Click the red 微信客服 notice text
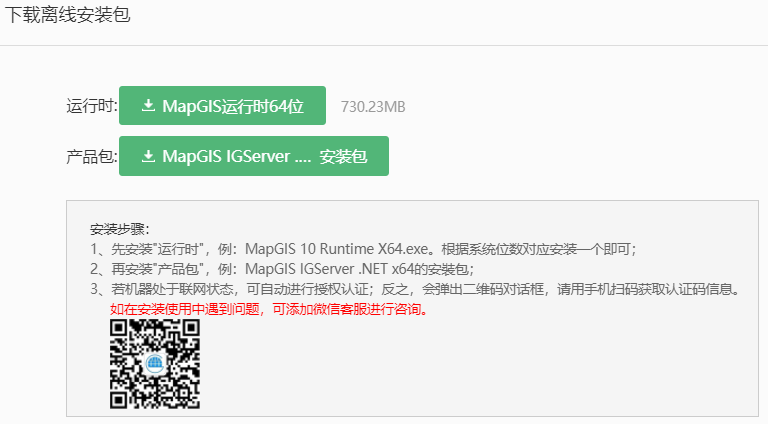The width and height of the screenshot is (768, 424). click(269, 309)
